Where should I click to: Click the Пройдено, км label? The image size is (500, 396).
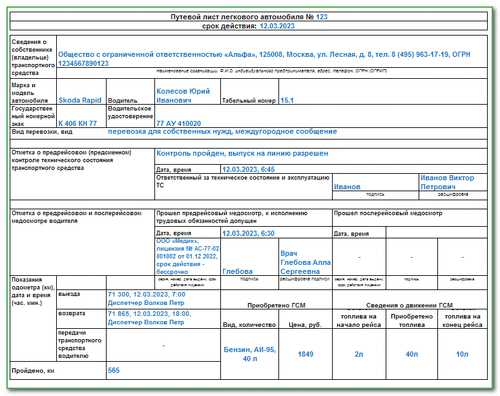point(33,370)
